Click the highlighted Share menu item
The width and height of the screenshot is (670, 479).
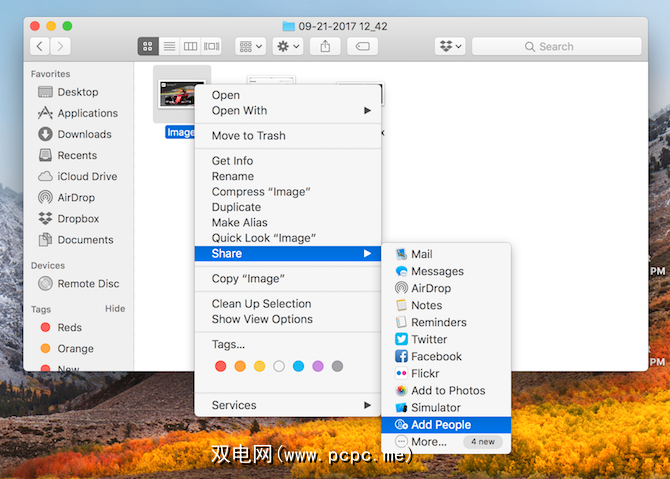tap(288, 253)
